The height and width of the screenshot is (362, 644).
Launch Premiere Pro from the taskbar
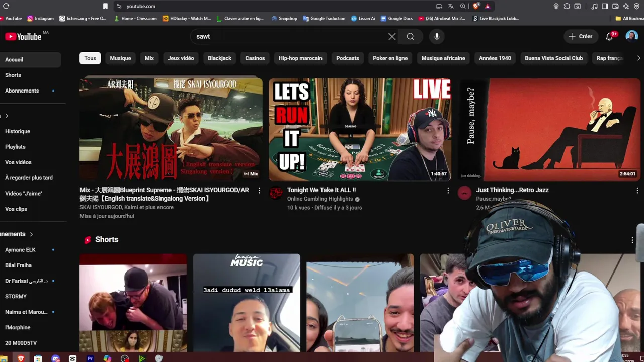[x=90, y=358]
